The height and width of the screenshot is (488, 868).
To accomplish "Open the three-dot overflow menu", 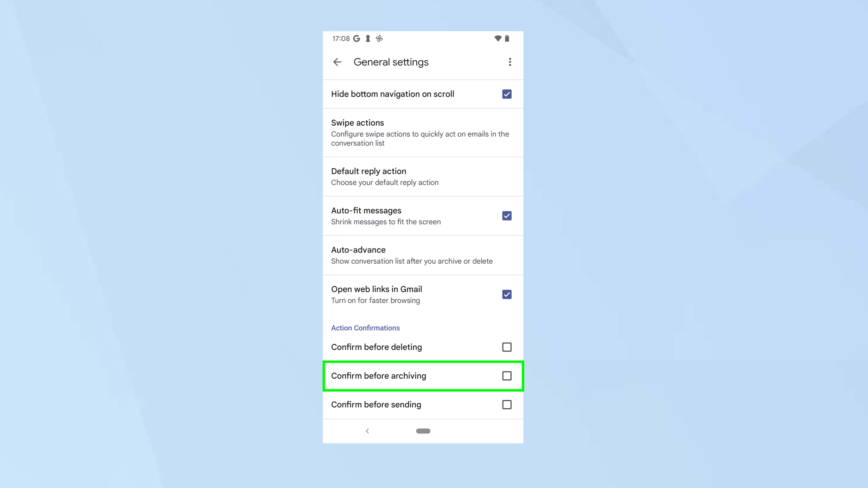I will (509, 62).
